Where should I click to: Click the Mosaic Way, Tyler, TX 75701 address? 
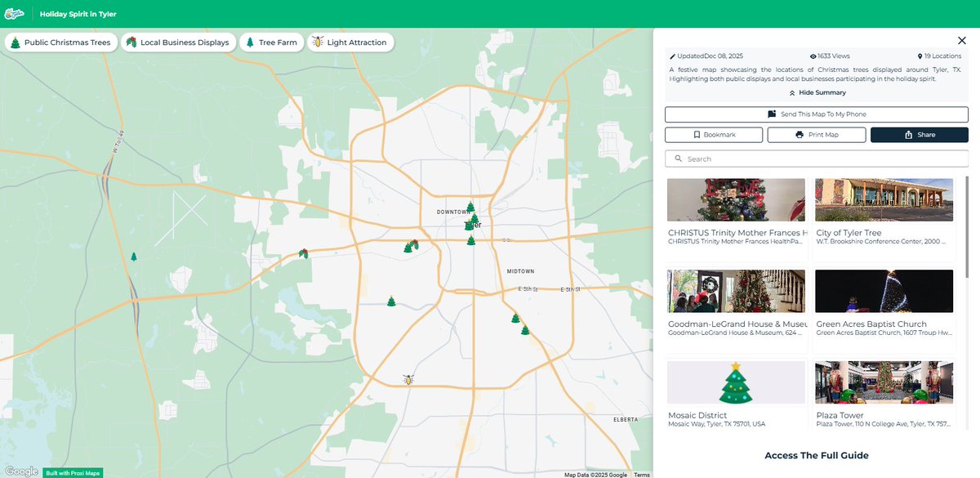[x=717, y=425]
